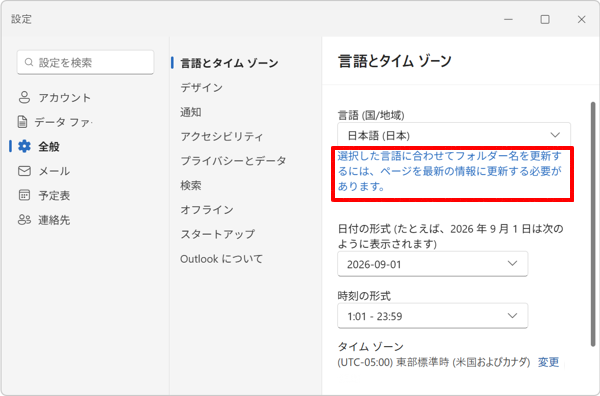Select the アクセシビリティ submenu item
Viewport: 600px width, 396px height.
point(222,137)
